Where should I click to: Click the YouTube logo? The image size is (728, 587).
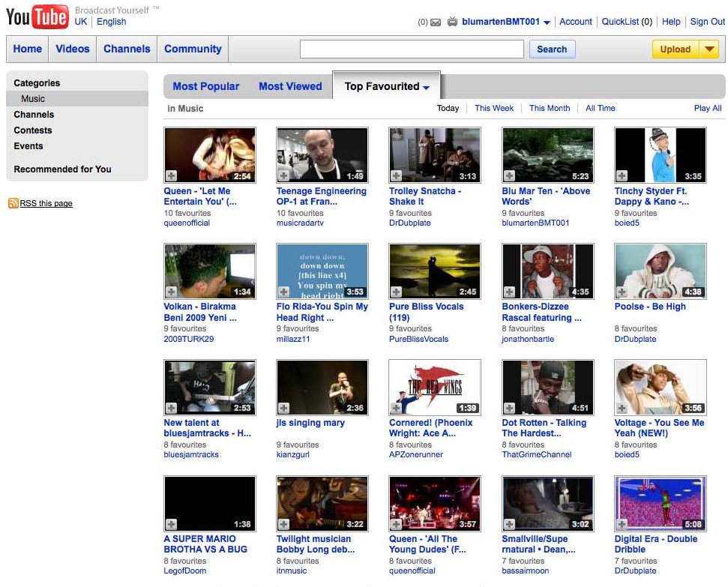pyautogui.click(x=37, y=17)
